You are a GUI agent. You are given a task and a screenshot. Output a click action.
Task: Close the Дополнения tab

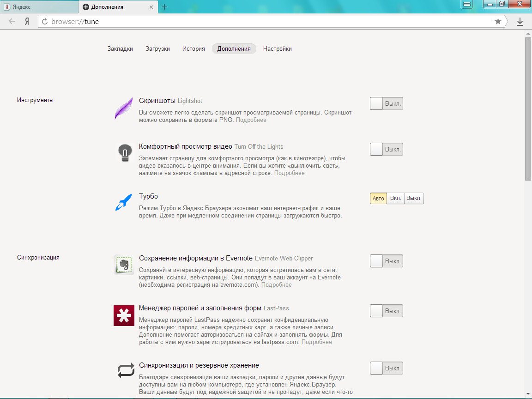(x=151, y=7)
